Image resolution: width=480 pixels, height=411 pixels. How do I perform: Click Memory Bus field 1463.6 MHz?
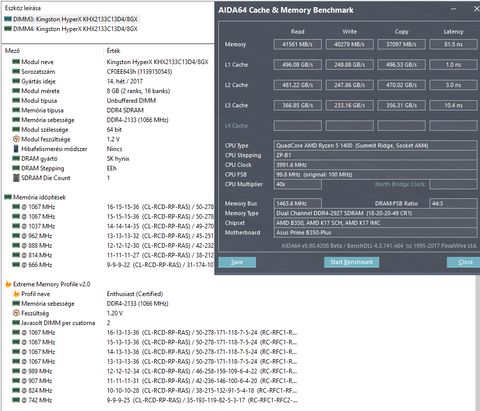click(298, 203)
